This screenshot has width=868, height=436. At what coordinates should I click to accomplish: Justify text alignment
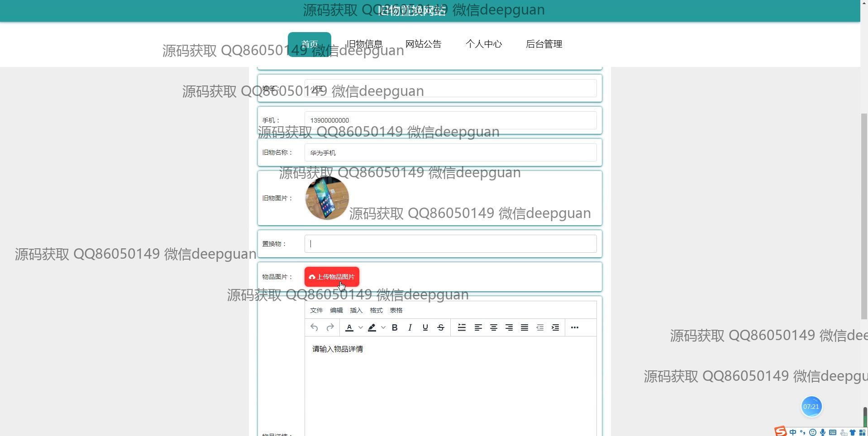pos(525,327)
